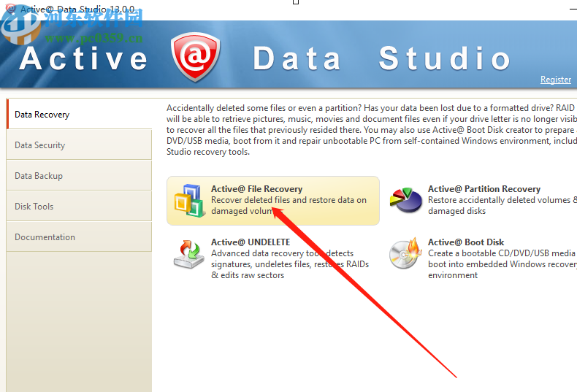Click the 'Accidentally deleted some files' intro paragraph

(x=372, y=130)
